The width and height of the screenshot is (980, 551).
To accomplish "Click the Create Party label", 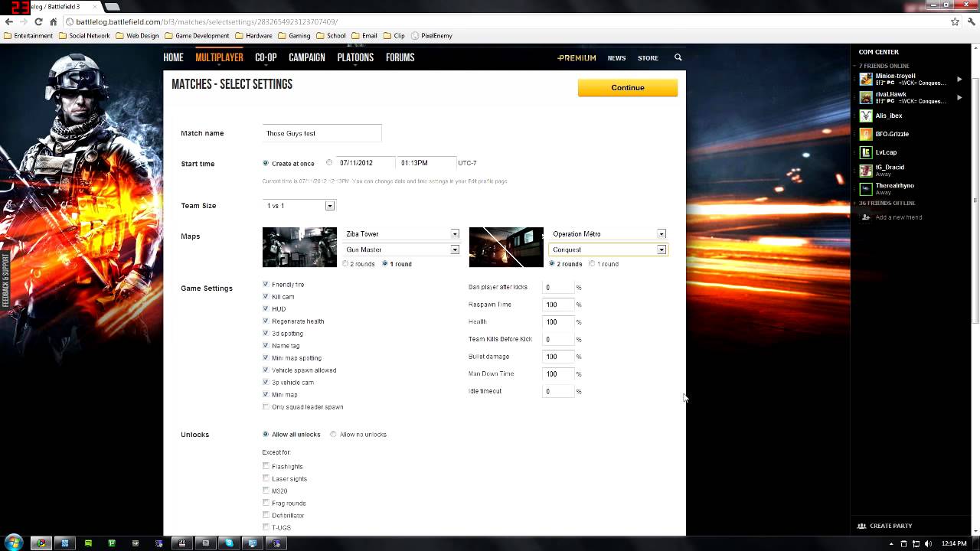I will [890, 526].
